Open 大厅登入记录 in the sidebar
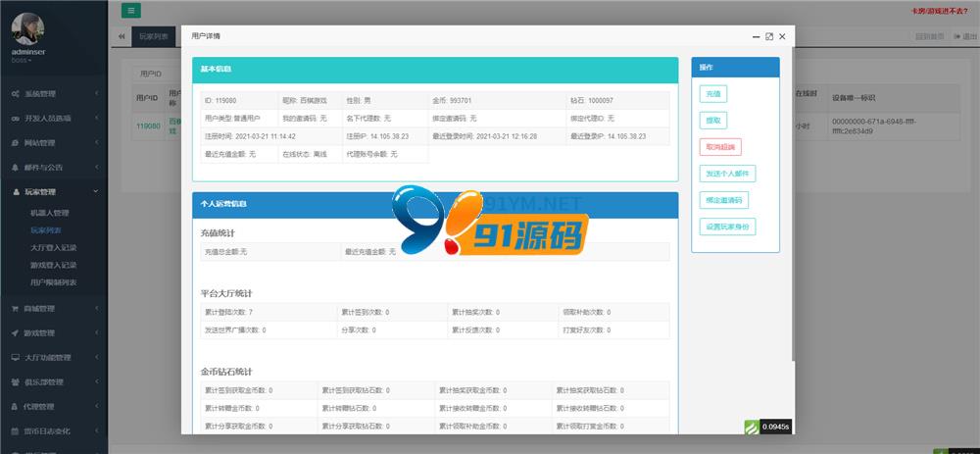Screen dimensions: 980x454 [x=54, y=248]
